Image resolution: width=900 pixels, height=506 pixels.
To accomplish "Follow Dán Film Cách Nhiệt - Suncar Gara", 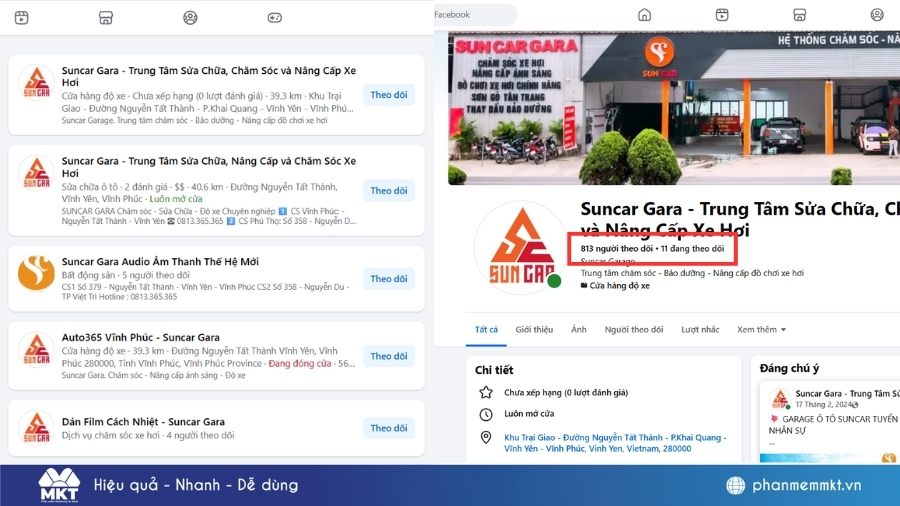I will pos(389,428).
